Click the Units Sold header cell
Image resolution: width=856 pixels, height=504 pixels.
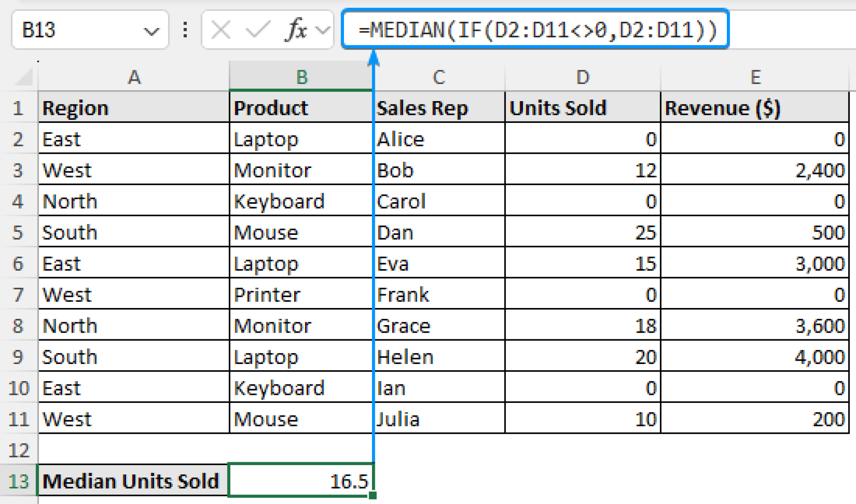click(x=582, y=108)
